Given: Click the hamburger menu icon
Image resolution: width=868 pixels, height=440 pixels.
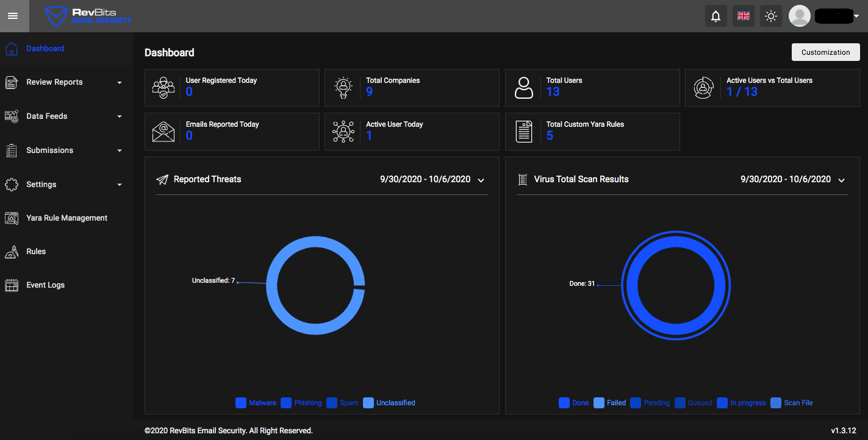Looking at the screenshot, I should 13,16.
